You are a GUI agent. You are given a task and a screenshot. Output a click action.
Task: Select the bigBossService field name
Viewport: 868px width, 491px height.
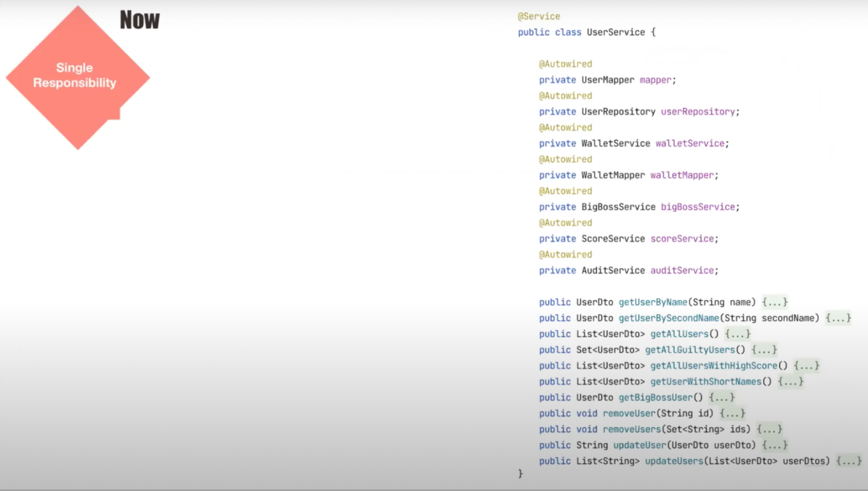pos(698,207)
